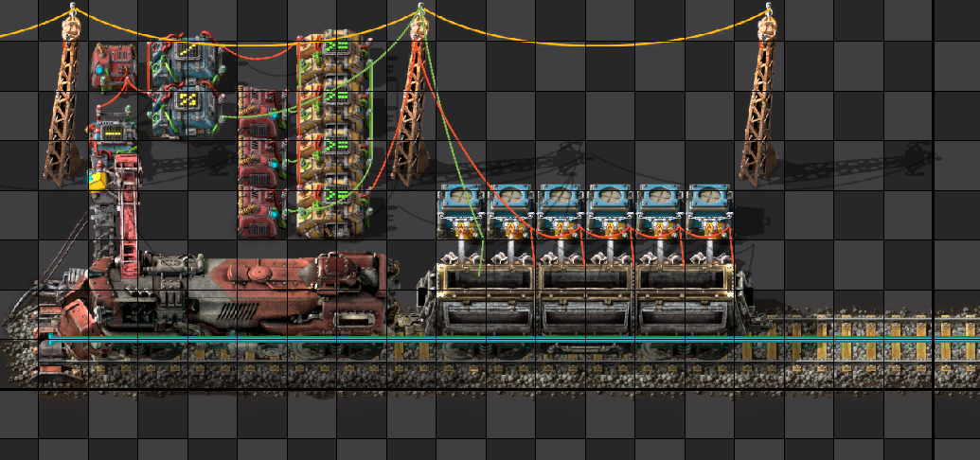Open the second requester chest from the left

pyautogui.click(x=510, y=203)
